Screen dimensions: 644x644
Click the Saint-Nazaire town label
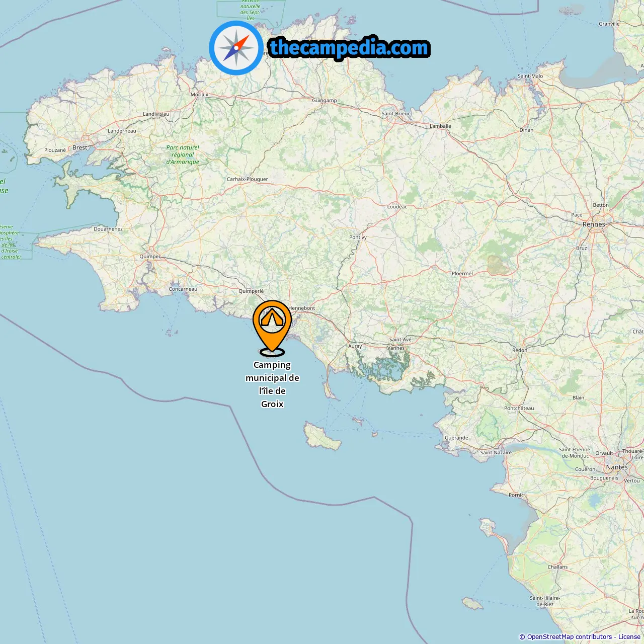point(496,452)
